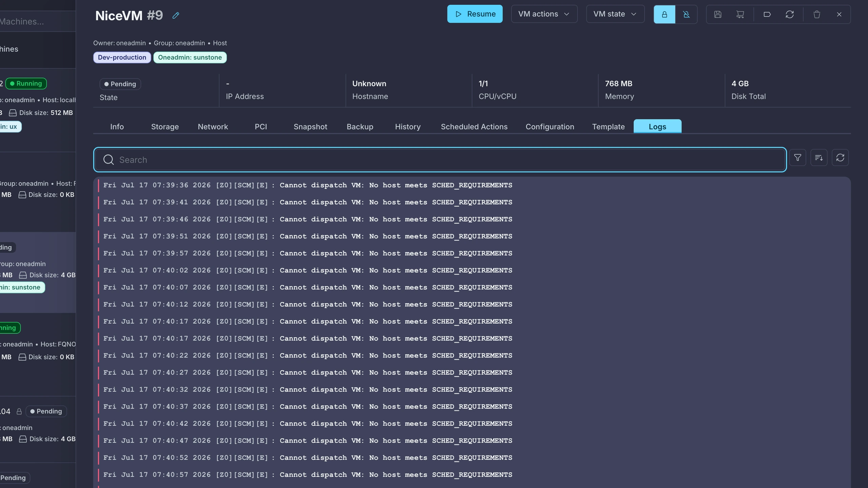Screen dimensions: 868x488
Task: Click the search magnifier icon
Action: pos(108,160)
